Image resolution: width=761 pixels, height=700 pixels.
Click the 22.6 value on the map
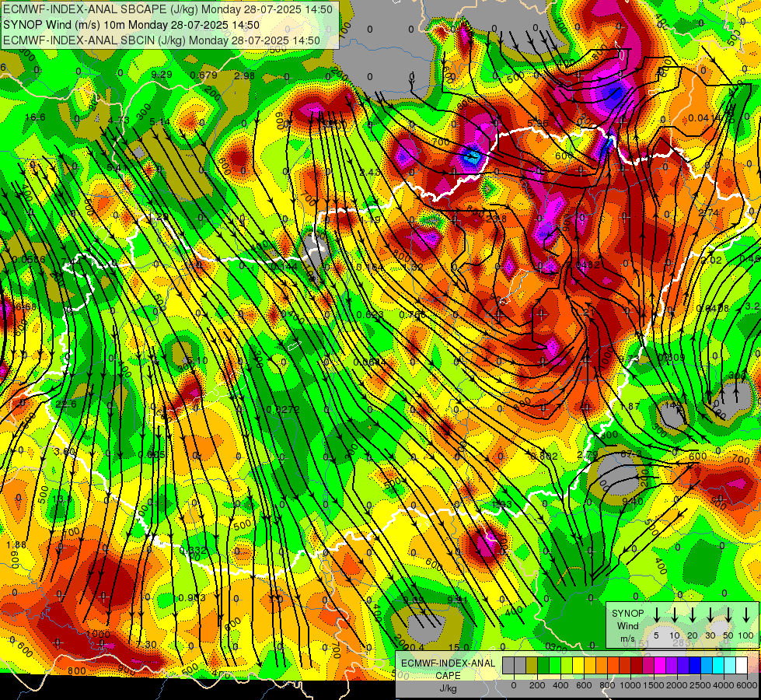pyautogui.click(x=66, y=404)
